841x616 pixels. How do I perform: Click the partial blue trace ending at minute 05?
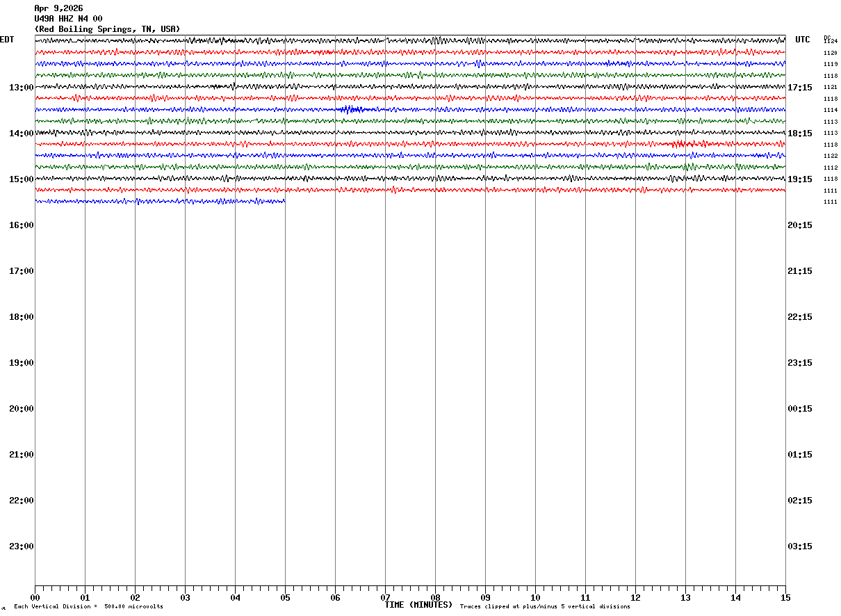[x=160, y=202]
